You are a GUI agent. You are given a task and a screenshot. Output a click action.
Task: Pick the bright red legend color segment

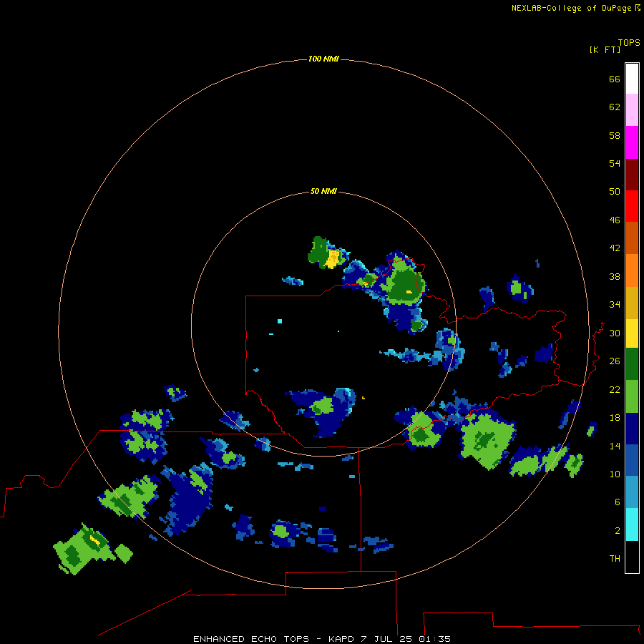(x=632, y=206)
